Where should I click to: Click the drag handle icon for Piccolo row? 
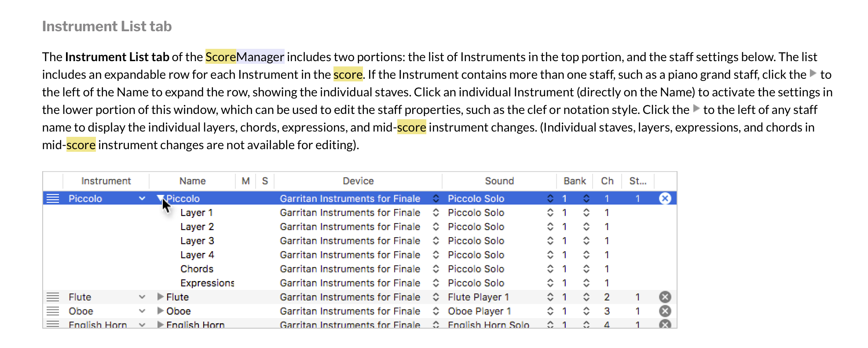pos(53,198)
